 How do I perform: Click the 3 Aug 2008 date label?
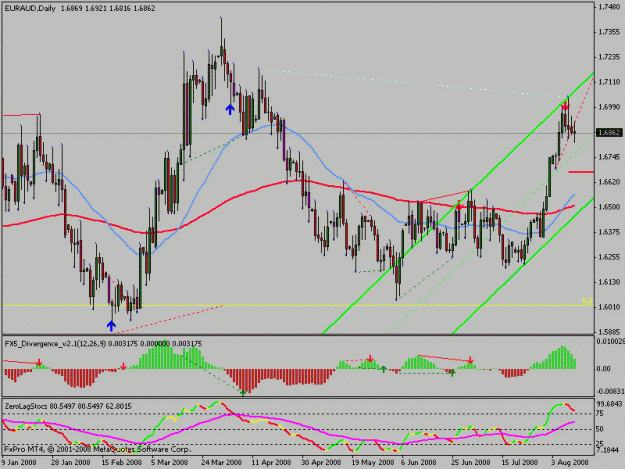click(570, 463)
